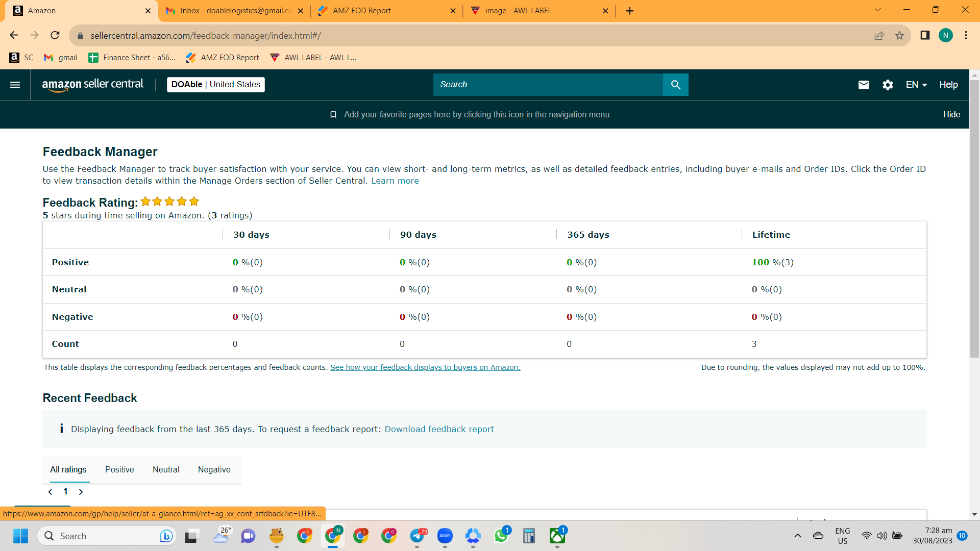Screen dimensions: 980x551
Task: Open Chrome three-dot menu
Action: tap(966, 35)
